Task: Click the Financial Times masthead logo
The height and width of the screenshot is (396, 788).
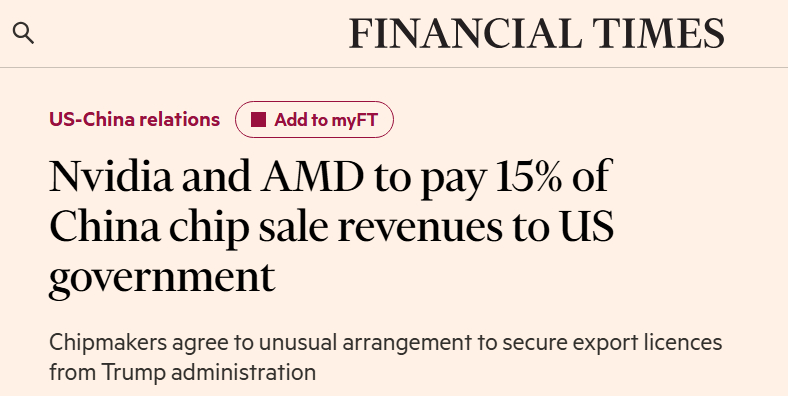Action: coord(537,34)
